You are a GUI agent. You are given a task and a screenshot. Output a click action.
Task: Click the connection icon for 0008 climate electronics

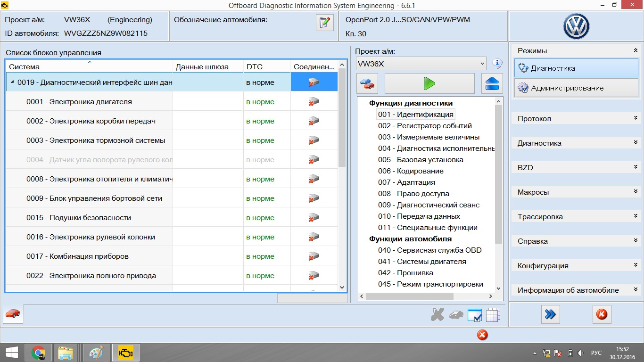314,179
